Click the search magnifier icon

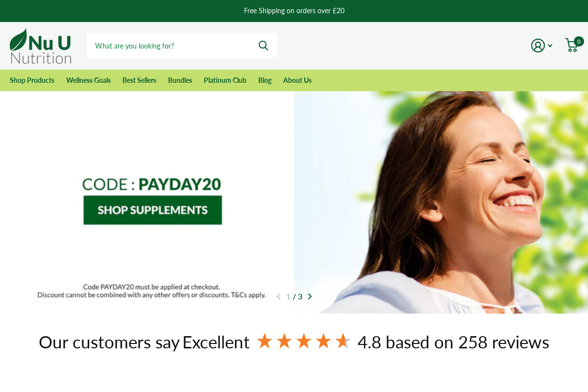pyautogui.click(x=263, y=46)
